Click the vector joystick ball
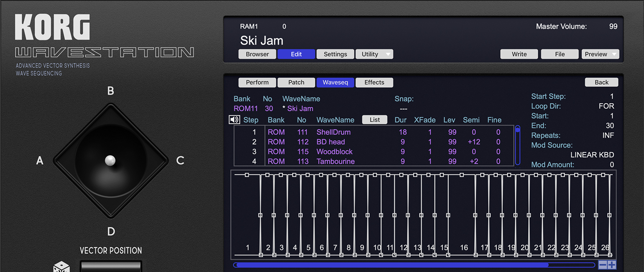 point(110,160)
